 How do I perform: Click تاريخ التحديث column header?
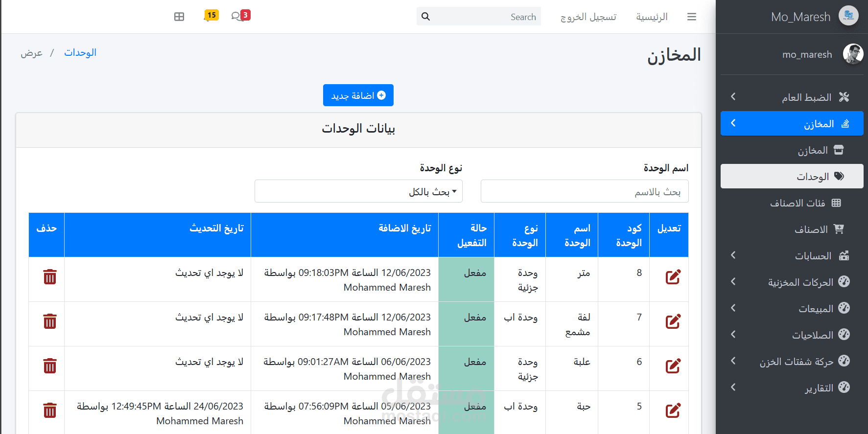tap(158, 235)
